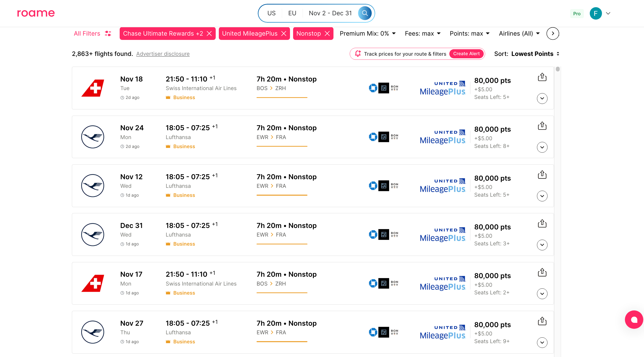Viewport: 644px width, 357px height.
Task: Remove Chase Ultimate Rewards +2 filter
Action: (209, 33)
